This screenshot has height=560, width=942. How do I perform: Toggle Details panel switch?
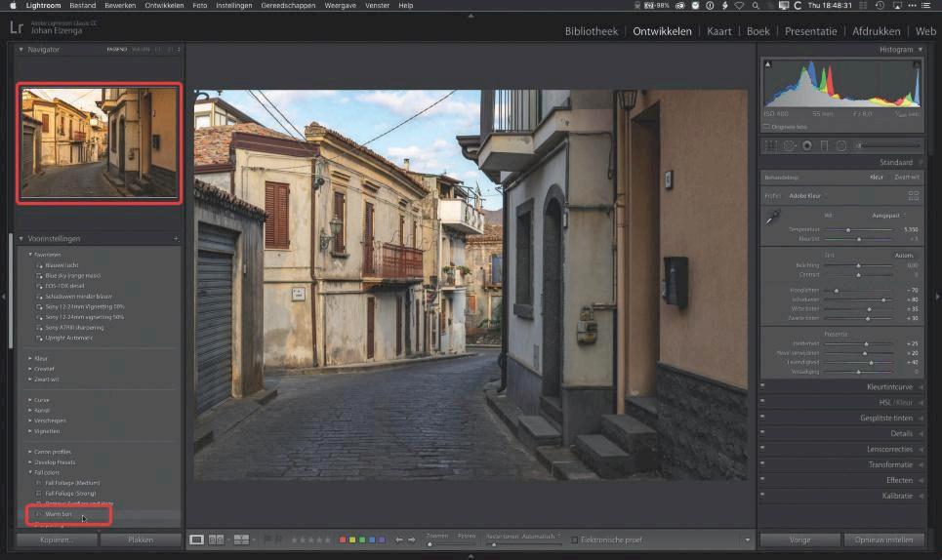pos(762,432)
